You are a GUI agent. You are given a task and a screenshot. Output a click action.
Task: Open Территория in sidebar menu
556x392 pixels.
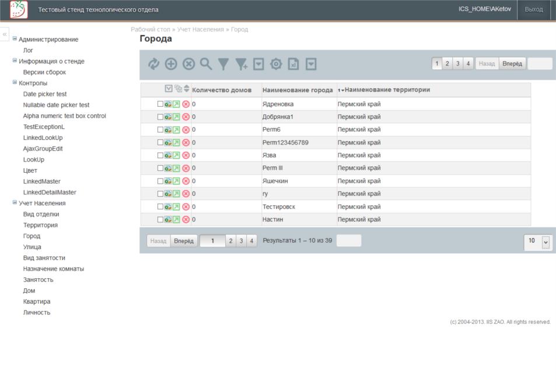(40, 225)
